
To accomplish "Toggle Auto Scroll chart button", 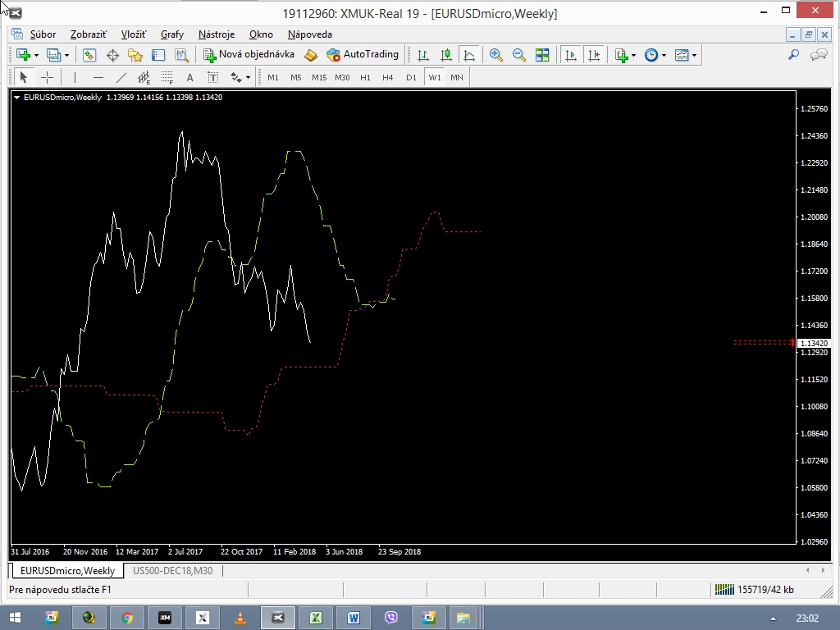I will pos(571,55).
